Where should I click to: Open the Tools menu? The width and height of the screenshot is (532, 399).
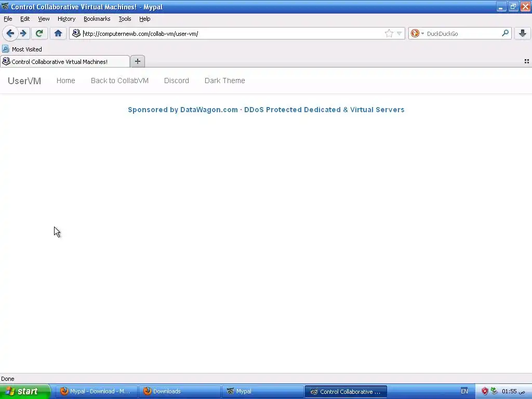125,19
